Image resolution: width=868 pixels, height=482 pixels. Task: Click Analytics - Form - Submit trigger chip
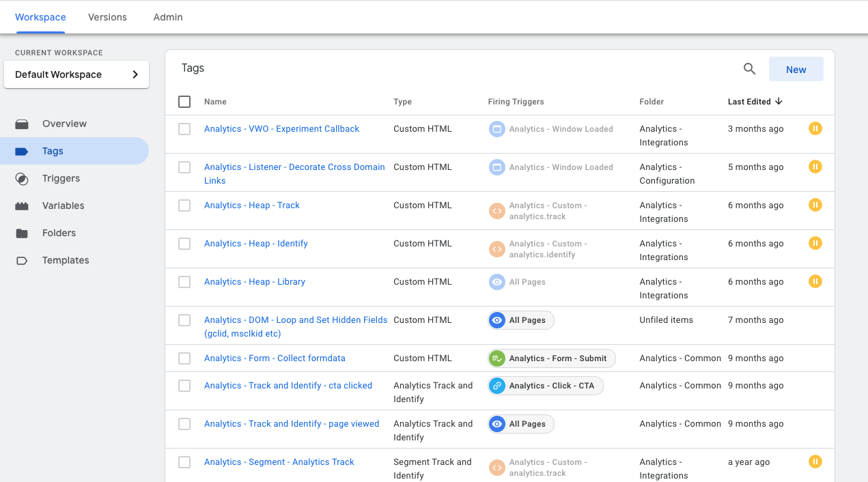552,358
